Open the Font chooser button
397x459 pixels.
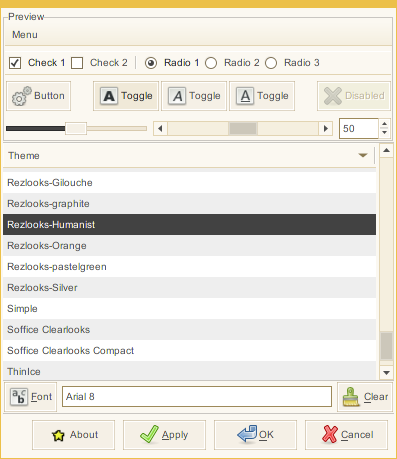click(x=31, y=397)
